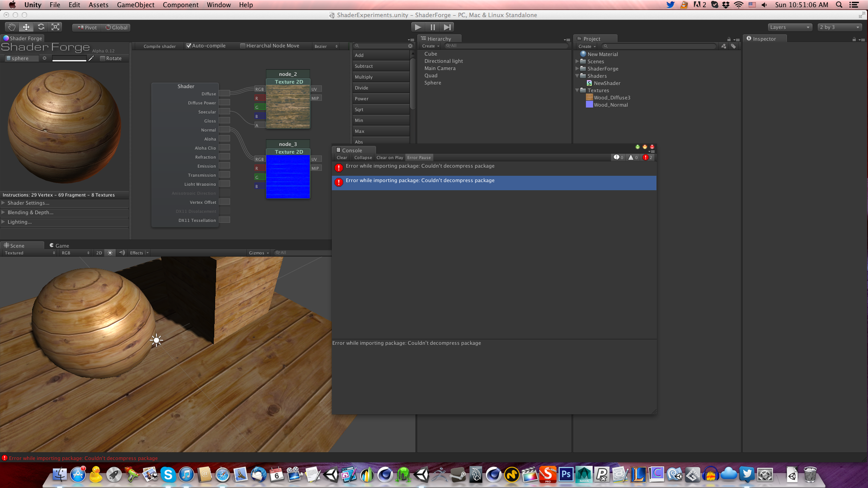Click node_3 blue normal texture thumbnail
This screenshot has width=868, height=488.
click(288, 177)
